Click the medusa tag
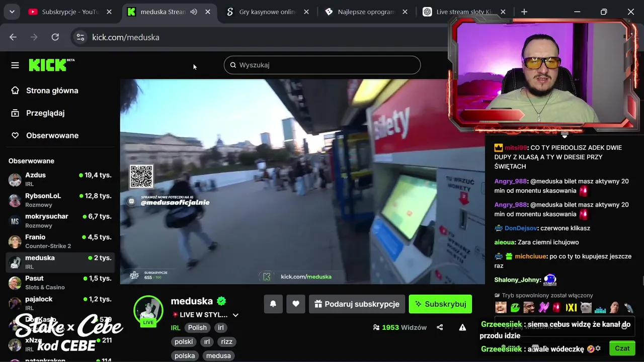 218,355
